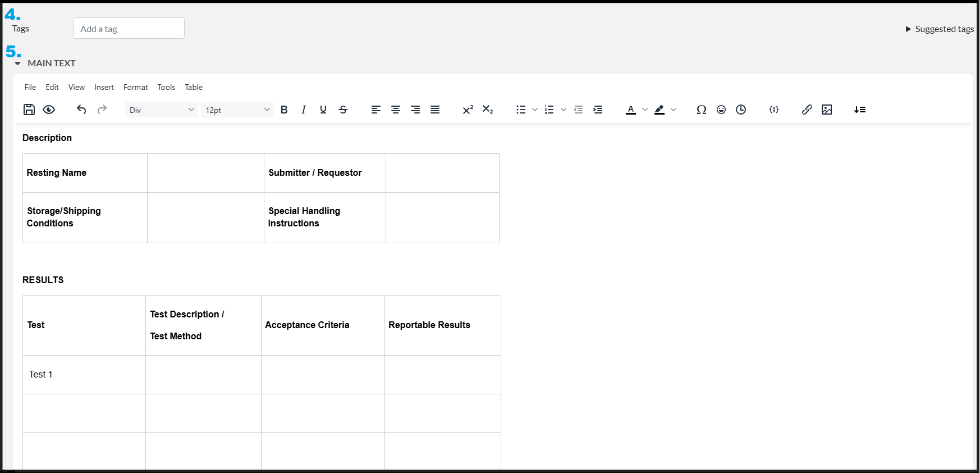
Task: Toggle the Preview eye icon
Action: coord(49,110)
